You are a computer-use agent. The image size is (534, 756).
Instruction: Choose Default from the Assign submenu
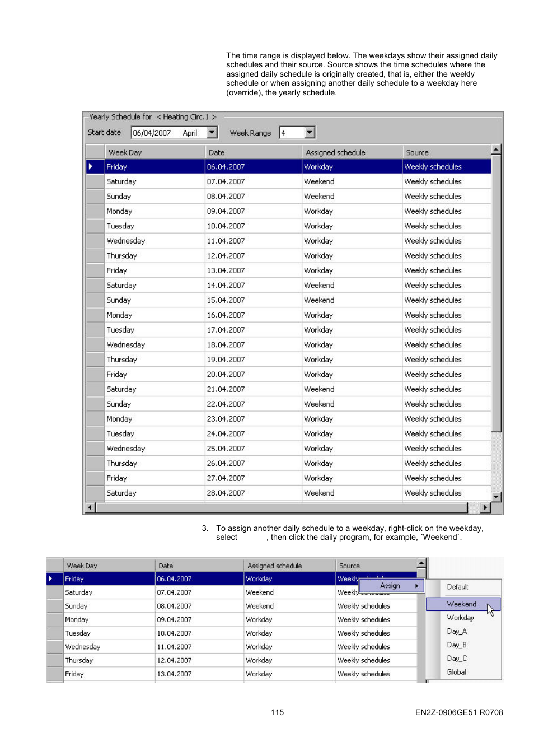point(463,587)
